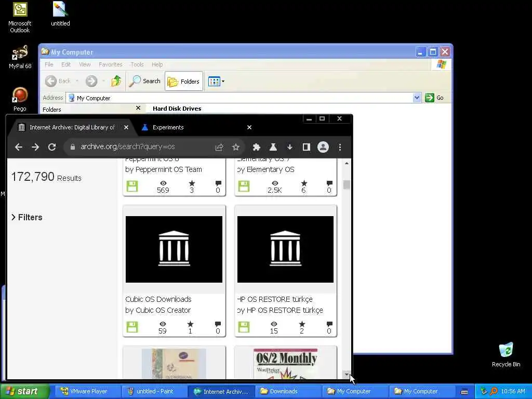532x399 pixels.
Task: Click Chrome page scrollbar down arrow
Action: tap(347, 375)
